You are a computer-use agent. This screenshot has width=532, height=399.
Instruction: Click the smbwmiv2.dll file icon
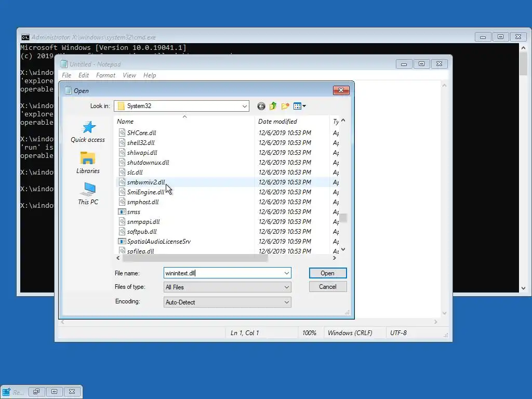pos(122,182)
